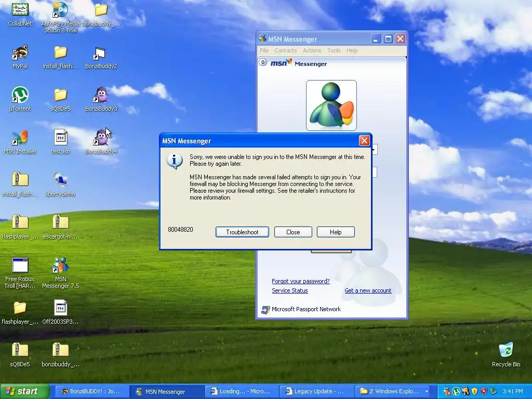Screen dimensions: 532x399
Task: Click the Microsoft Passport Network label
Action: pos(306,309)
